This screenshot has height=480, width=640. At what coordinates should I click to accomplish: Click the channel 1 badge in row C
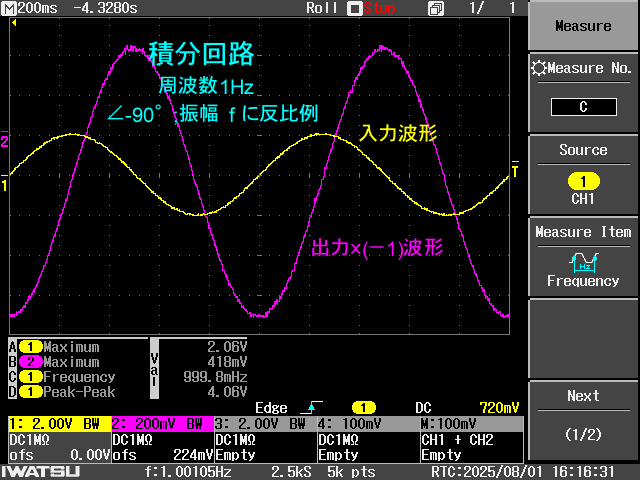tap(30, 377)
